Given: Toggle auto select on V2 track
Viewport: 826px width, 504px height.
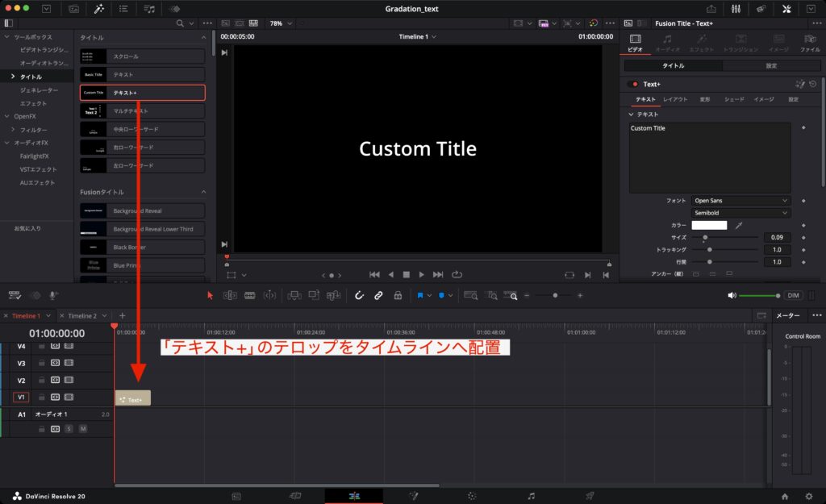Looking at the screenshot, I should 56,380.
